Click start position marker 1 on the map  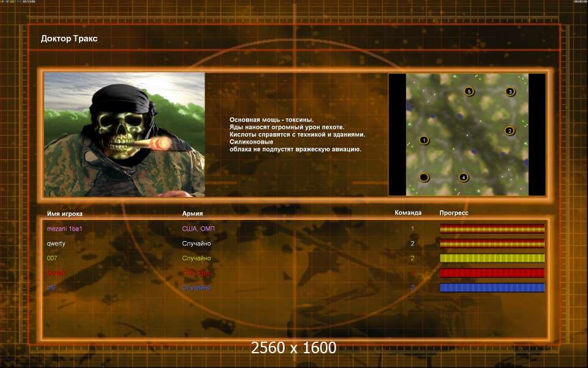click(424, 140)
